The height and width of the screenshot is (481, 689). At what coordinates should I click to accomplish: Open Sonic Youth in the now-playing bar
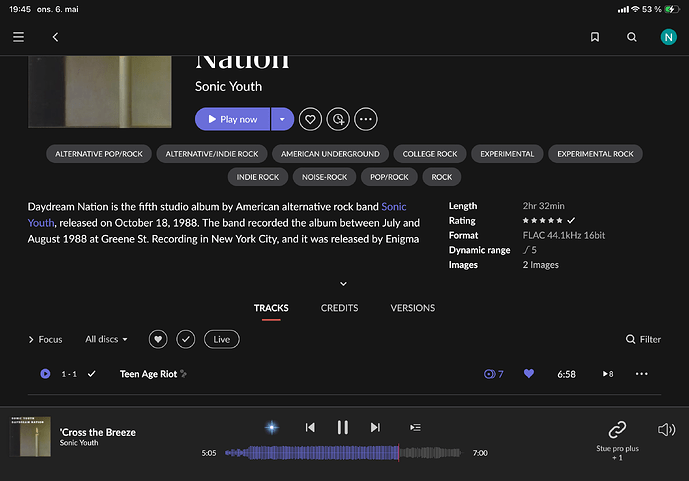(79, 443)
